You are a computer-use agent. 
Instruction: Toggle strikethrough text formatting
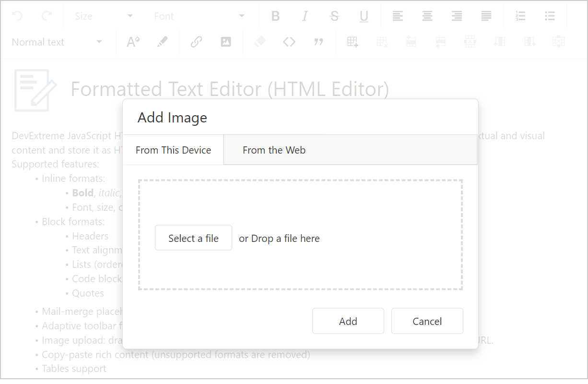click(334, 16)
